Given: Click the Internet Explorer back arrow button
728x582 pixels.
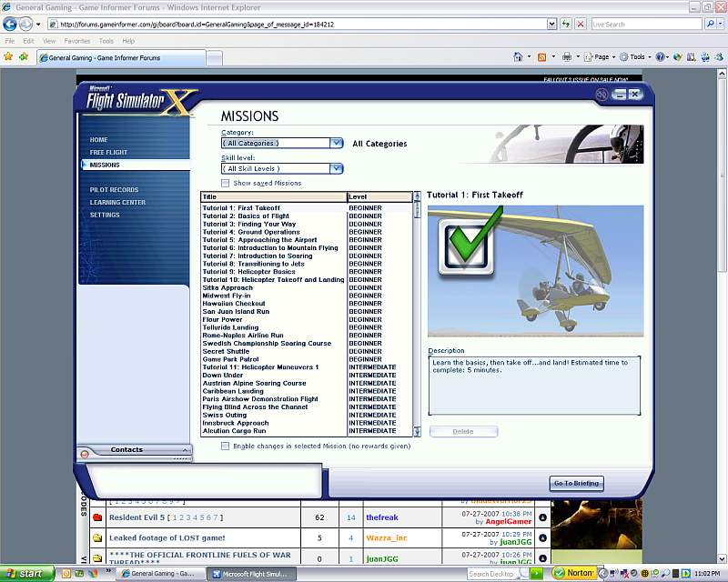Looking at the screenshot, I should pyautogui.click(x=11, y=24).
